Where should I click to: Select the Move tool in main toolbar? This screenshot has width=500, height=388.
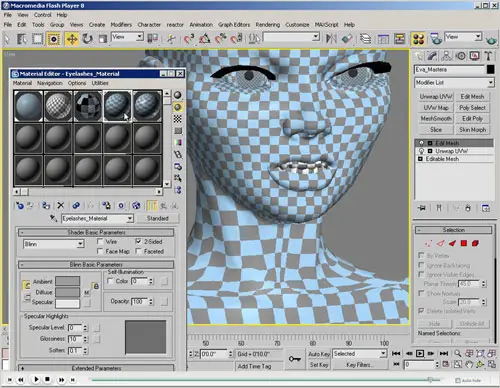(x=72, y=39)
